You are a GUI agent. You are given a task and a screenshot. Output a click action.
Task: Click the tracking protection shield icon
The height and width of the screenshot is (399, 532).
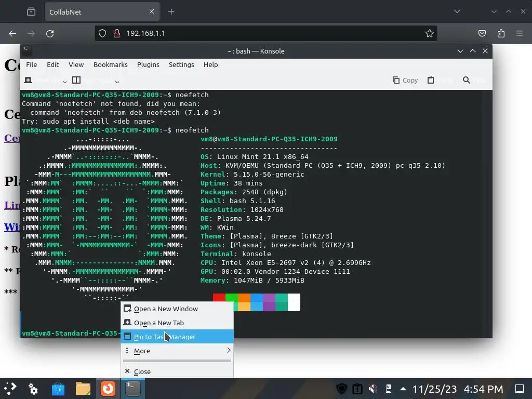coord(102,33)
